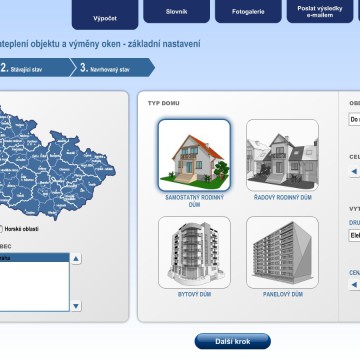This screenshot has width=360, height=360.
Task: Open the Slovník tab
Action: point(177,11)
